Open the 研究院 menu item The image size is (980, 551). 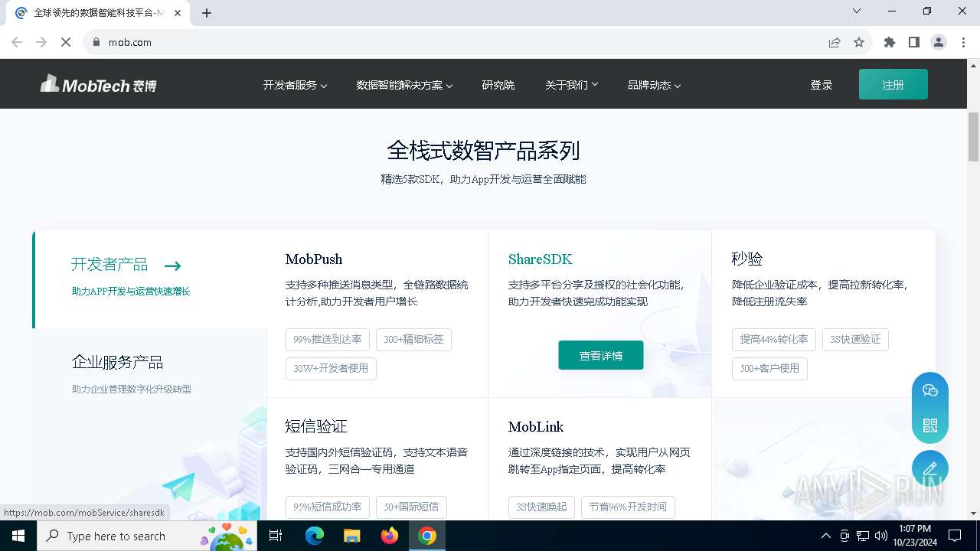click(498, 85)
